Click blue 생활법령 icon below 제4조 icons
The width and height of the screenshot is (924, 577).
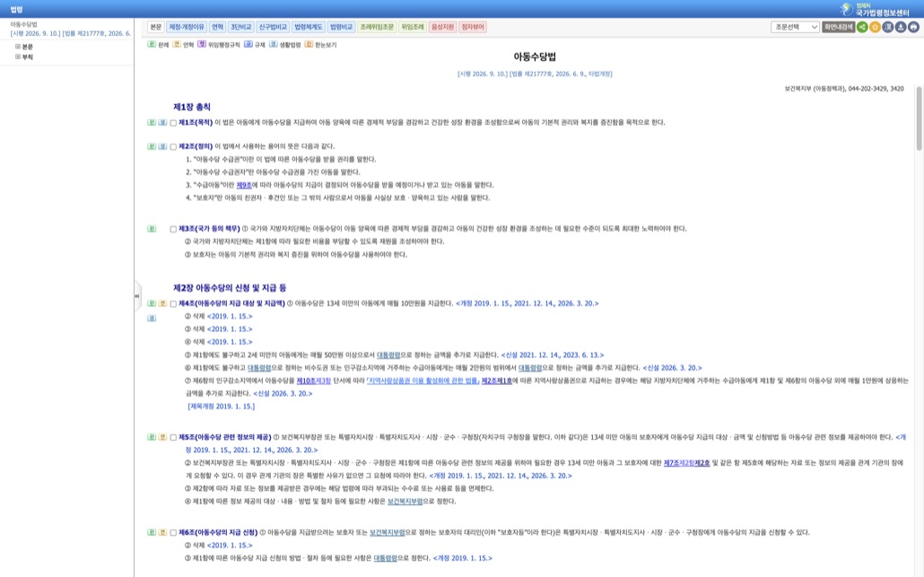[152, 318]
